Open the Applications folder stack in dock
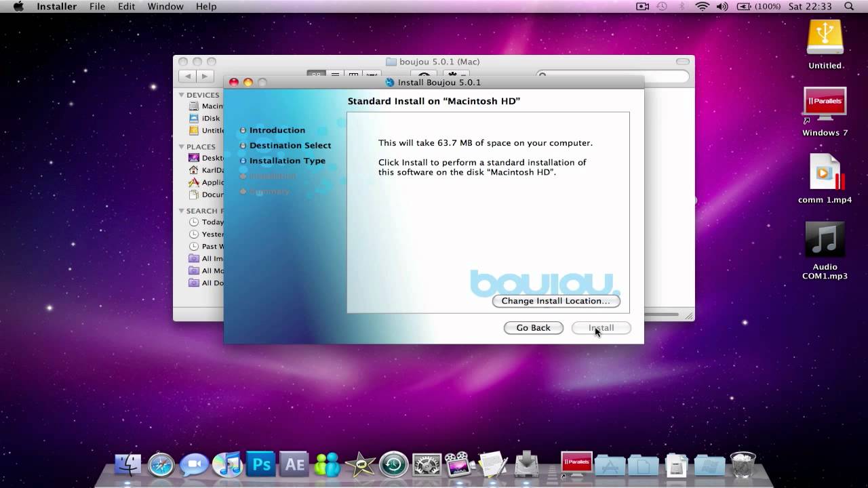The height and width of the screenshot is (488, 868). 610,466
